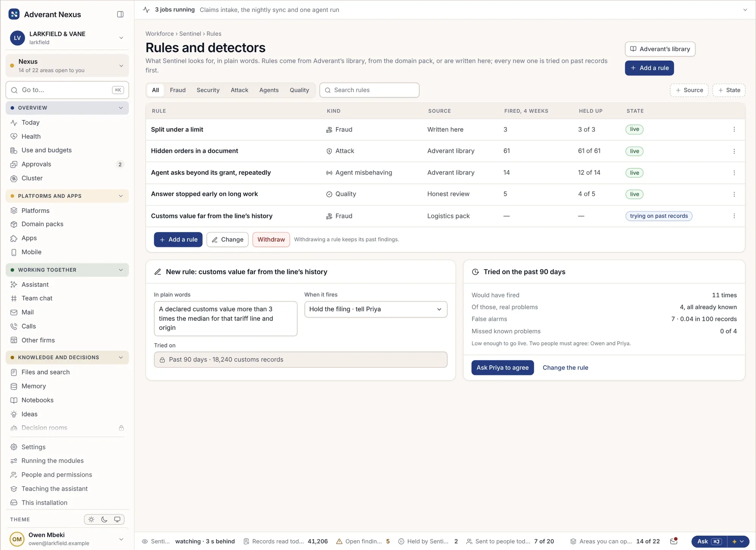756x550 pixels.
Task: Click the Go to… search box
Action: tap(67, 90)
